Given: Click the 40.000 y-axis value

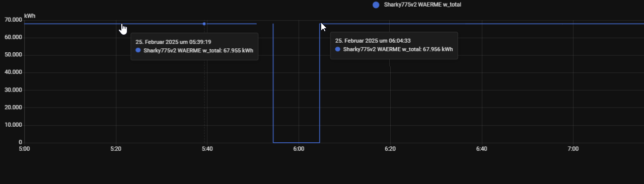Looking at the screenshot, I should point(13,72).
